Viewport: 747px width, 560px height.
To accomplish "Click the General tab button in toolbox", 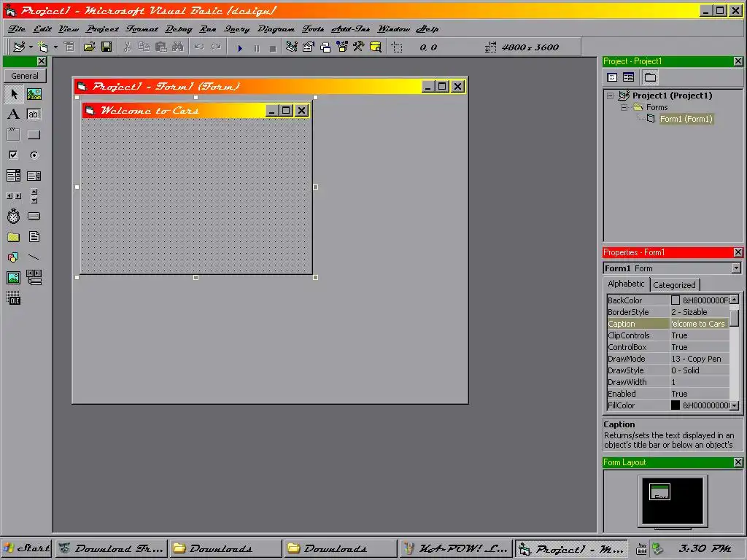I will pos(26,76).
